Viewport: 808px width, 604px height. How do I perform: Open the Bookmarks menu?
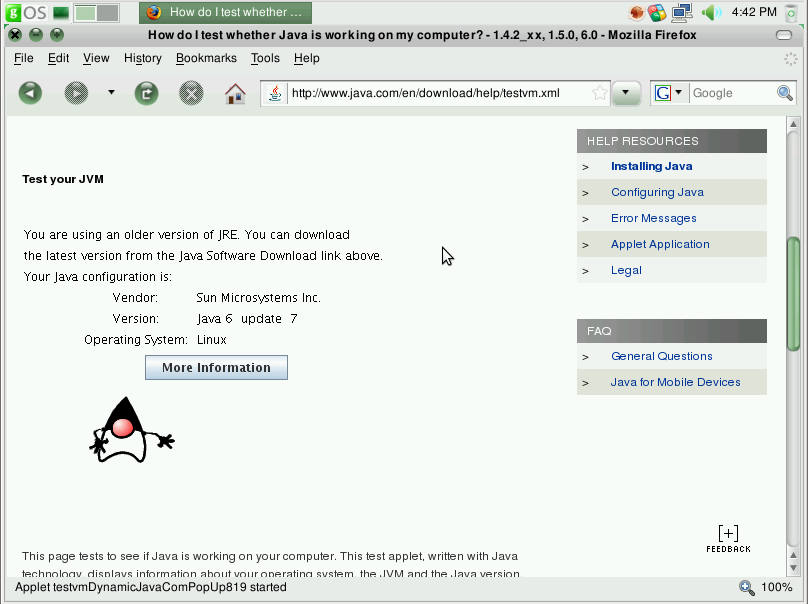coord(206,58)
